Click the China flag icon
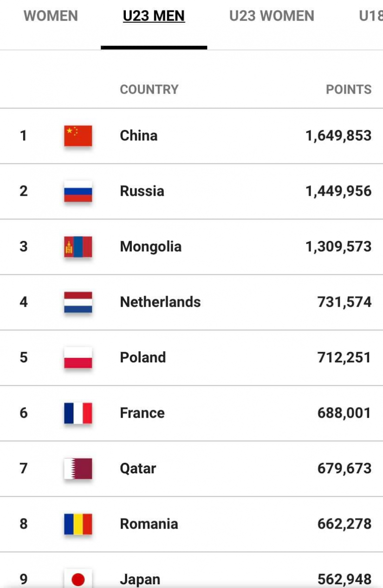383x588 pixels. coord(78,136)
